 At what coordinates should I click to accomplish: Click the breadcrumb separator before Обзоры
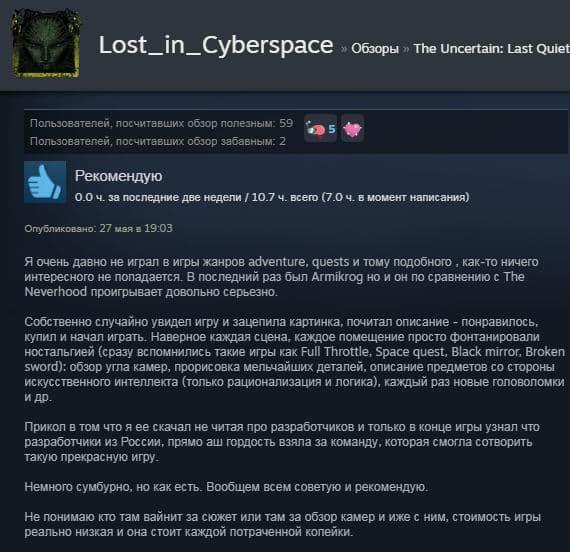[x=343, y=49]
